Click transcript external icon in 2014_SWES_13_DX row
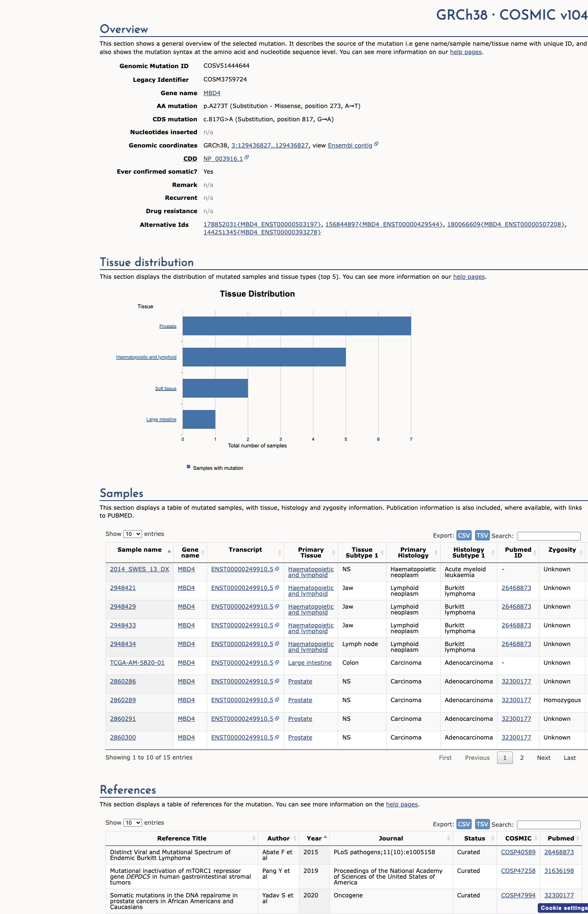Viewport: 588px width, 914px height. (277, 569)
